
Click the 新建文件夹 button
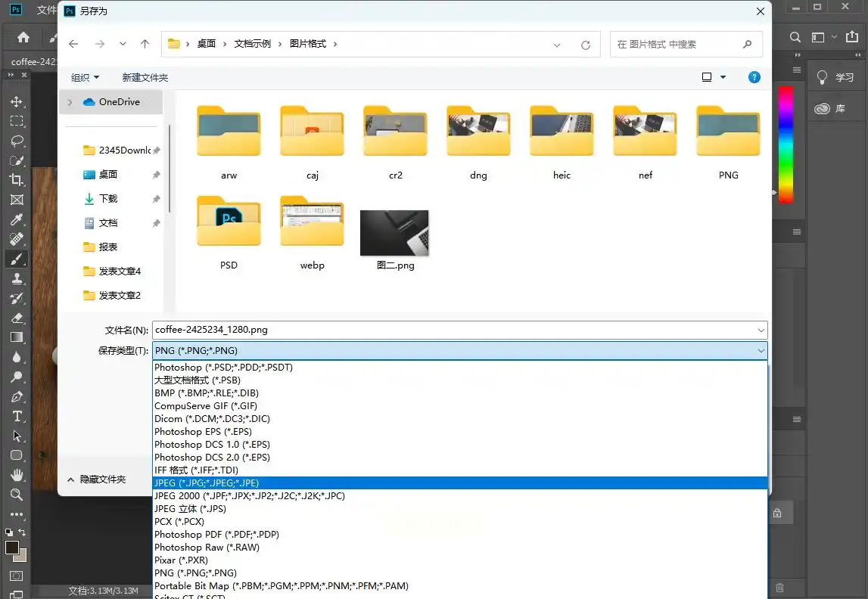coord(145,77)
